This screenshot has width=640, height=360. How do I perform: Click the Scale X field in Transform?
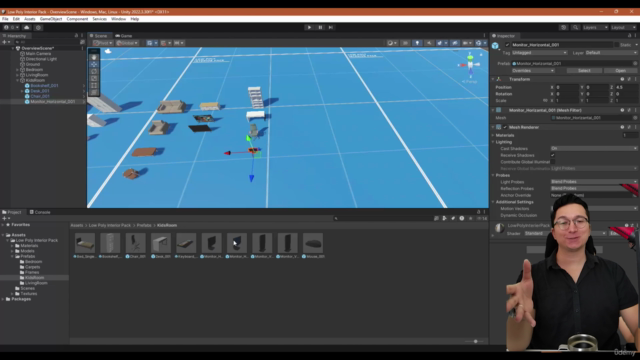pos(566,100)
